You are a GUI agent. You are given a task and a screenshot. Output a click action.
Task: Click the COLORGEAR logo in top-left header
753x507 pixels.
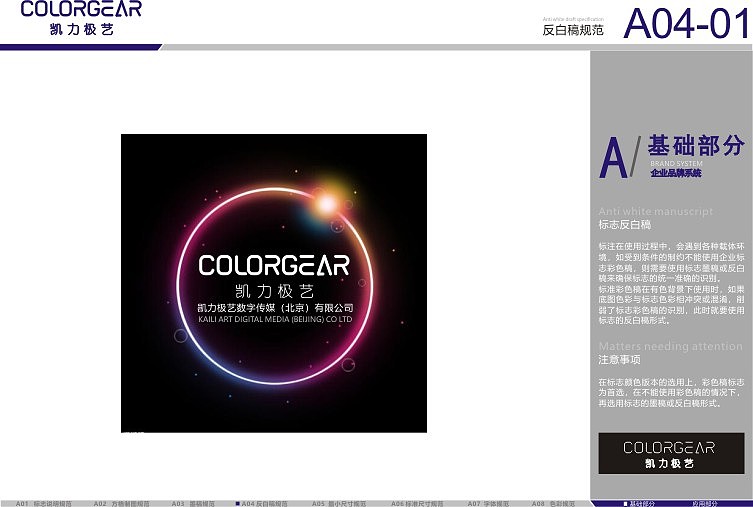pyautogui.click(x=81, y=10)
